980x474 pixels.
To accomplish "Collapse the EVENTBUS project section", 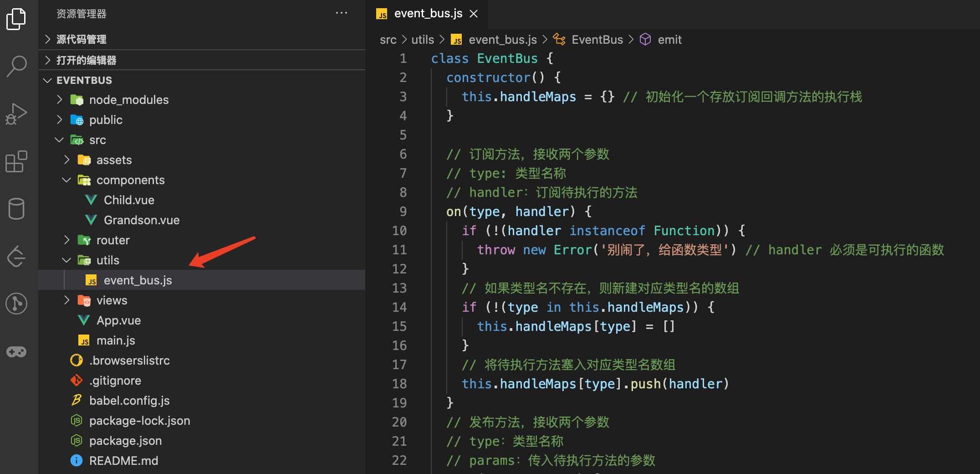I will click(x=84, y=80).
